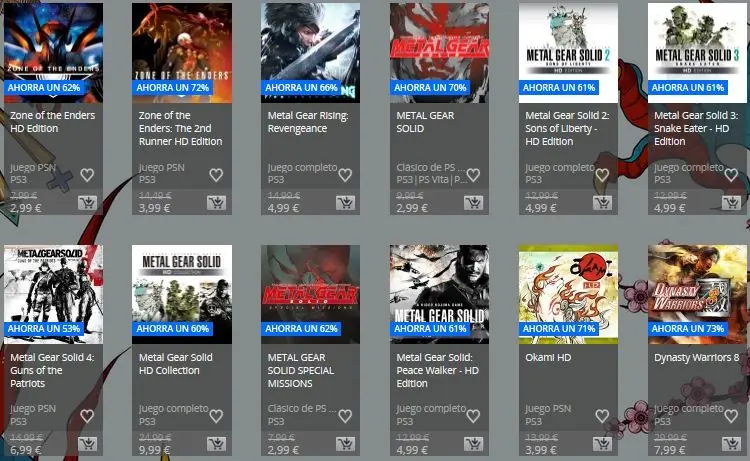This screenshot has width=750, height=461.
Task: Open title link Zone of the Enders HD Edition
Action: pyautogui.click(x=53, y=122)
